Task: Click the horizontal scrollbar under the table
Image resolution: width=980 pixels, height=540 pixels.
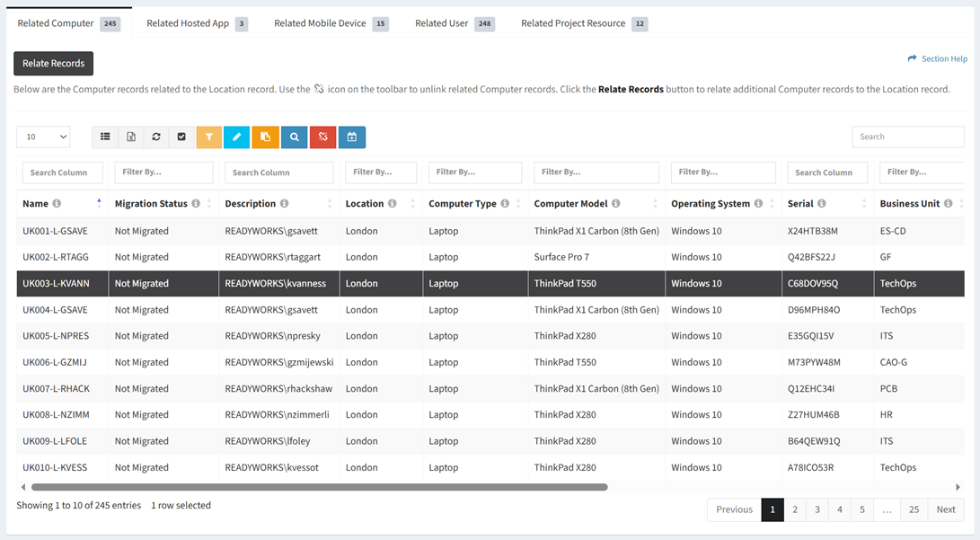Action: point(319,487)
